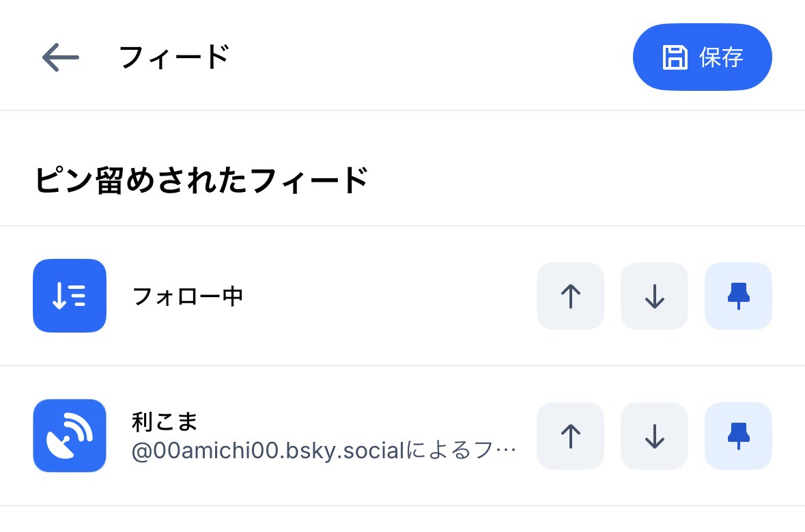Unpin the 利こま feed
Viewport: 805px width, 532px height.
738,436
